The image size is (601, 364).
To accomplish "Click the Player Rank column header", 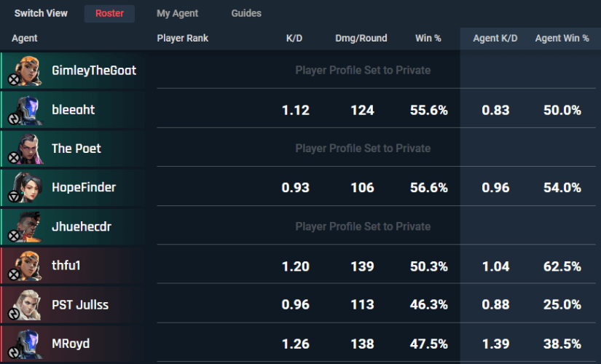I will click(182, 39).
